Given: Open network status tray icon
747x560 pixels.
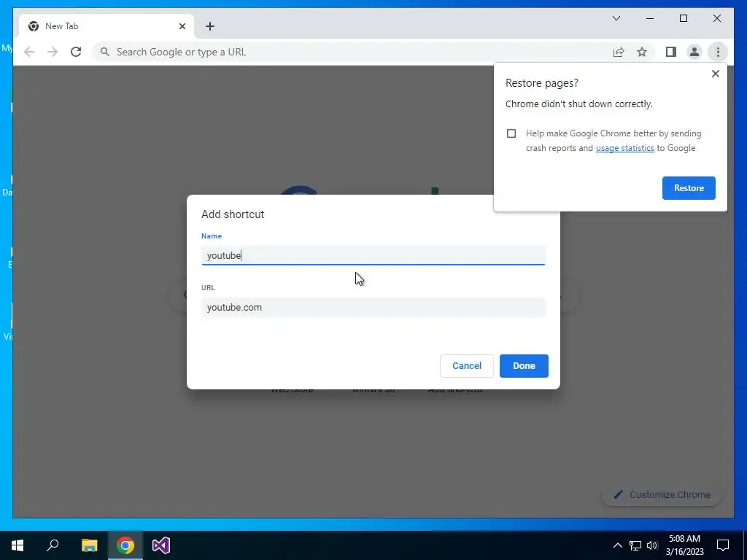Looking at the screenshot, I should coord(635,545).
